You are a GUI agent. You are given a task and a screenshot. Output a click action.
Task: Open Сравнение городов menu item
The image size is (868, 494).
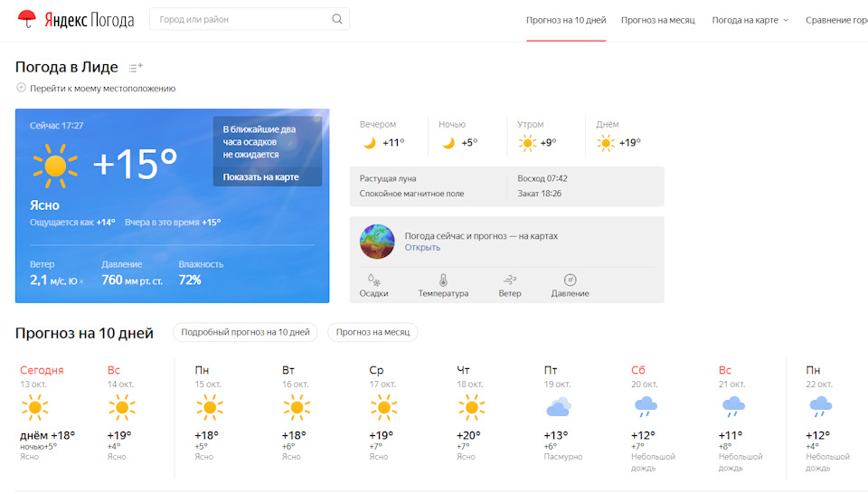pyautogui.click(x=836, y=20)
